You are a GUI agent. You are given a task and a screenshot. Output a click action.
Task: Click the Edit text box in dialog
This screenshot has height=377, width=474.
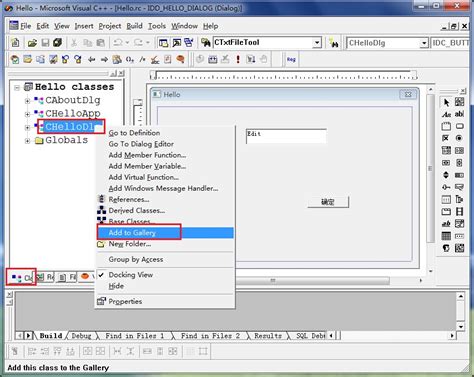tap(286, 136)
